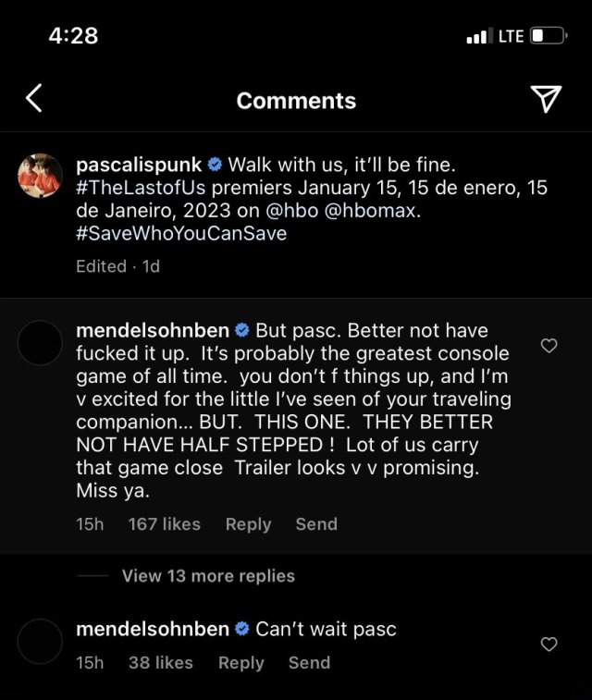
Task: Reply to the long mendelsohnben comment
Action: 248,524
